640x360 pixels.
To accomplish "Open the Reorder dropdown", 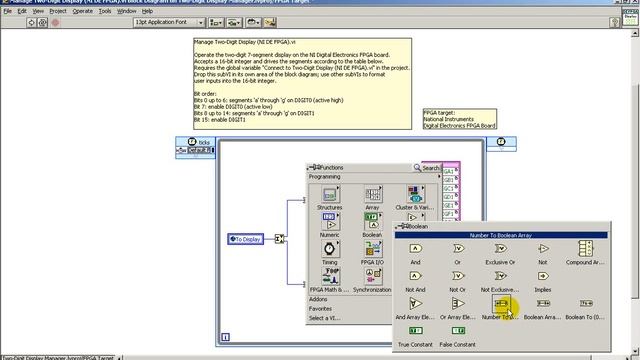I will [253, 22].
